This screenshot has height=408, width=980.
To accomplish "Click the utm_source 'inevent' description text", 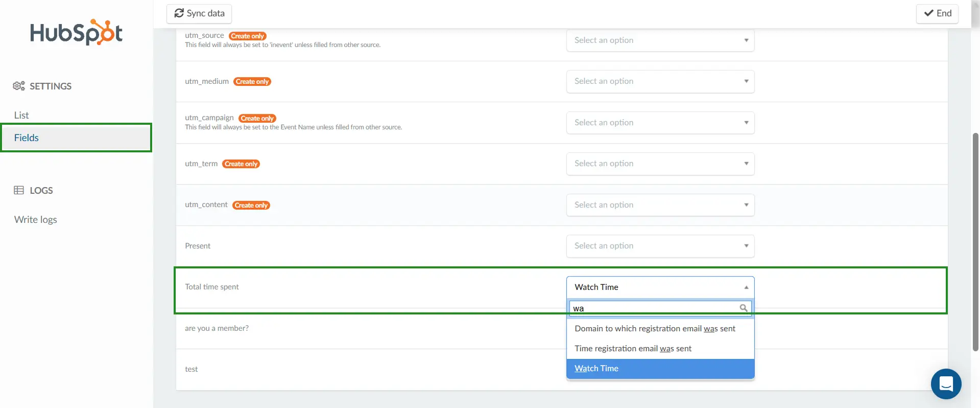I will point(283,45).
